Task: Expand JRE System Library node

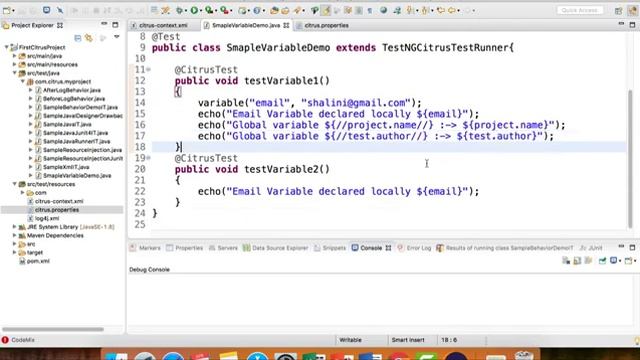Action: 14,227
